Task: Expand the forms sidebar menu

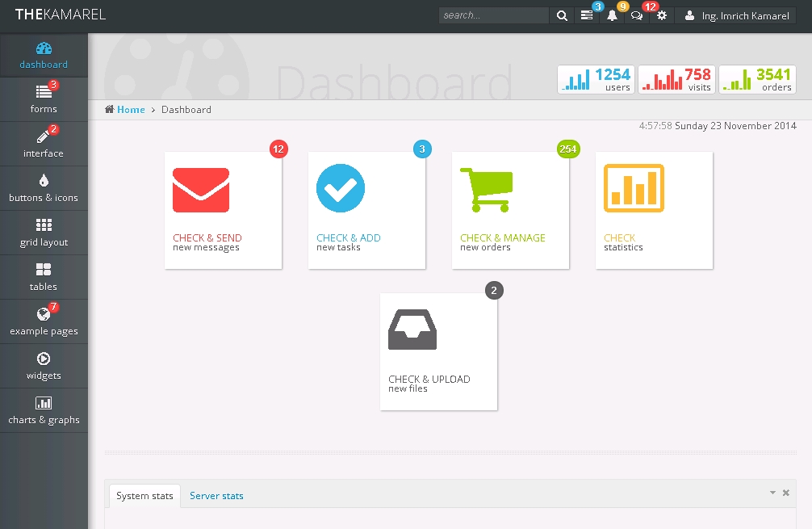Action: [x=44, y=99]
